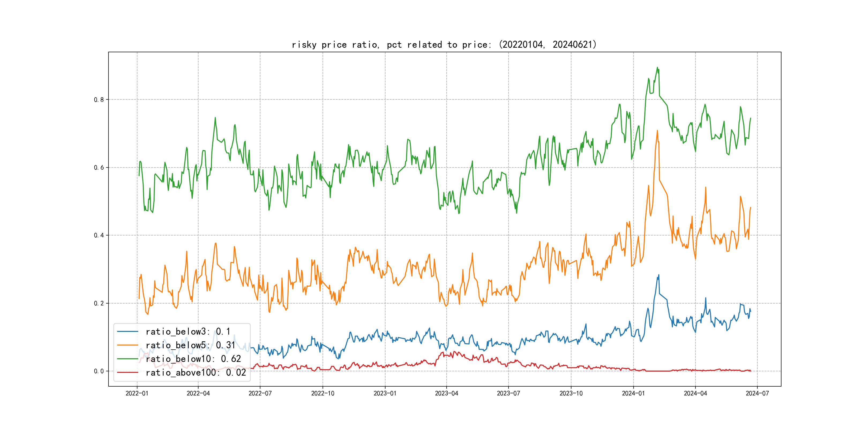
Task: Click the blue ratio_below3 legend line
Action: (x=127, y=332)
